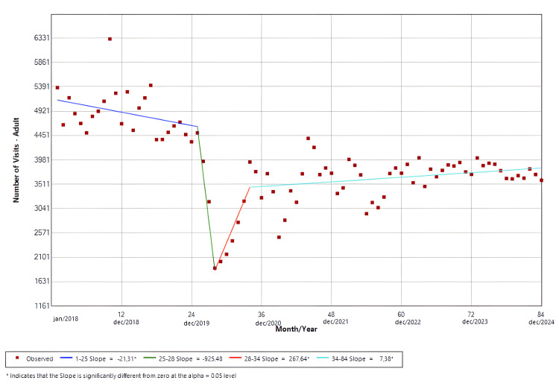This screenshot has width=559, height=392.
Task: Click the 2571 y-axis label
Action: click(x=41, y=233)
